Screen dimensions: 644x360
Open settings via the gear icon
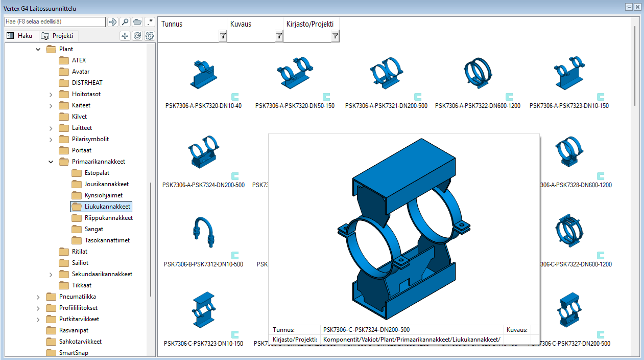(x=149, y=36)
